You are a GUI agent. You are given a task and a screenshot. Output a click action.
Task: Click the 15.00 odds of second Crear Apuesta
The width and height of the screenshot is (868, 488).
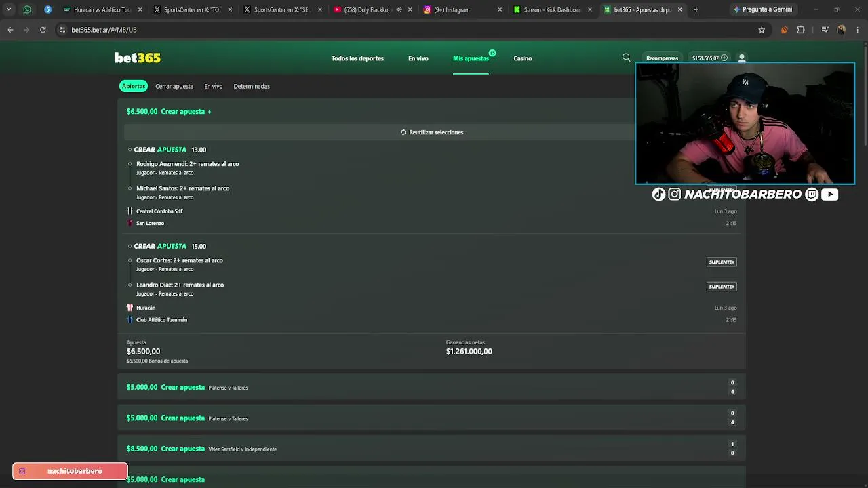coord(199,247)
